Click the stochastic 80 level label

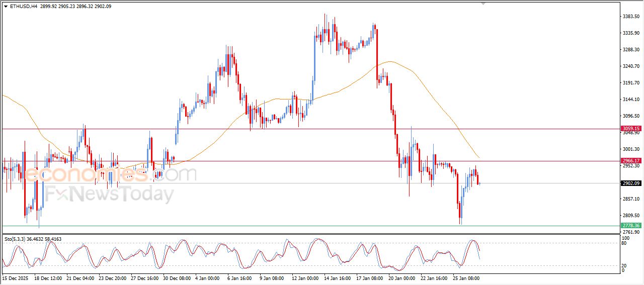pyautogui.click(x=624, y=243)
